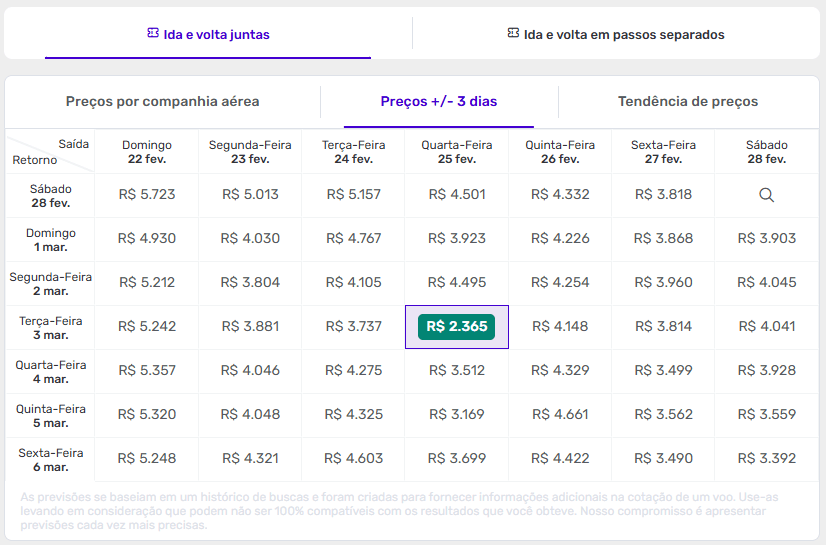826x545 pixels.
Task: Click the magnifier search icon for Sábado 28 fev.
Action: [x=766, y=195]
